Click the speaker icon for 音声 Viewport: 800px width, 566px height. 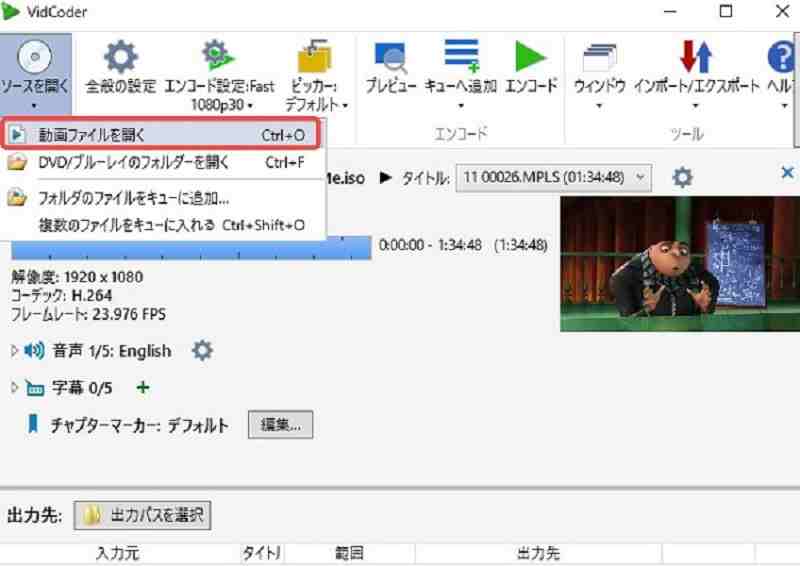(34, 351)
